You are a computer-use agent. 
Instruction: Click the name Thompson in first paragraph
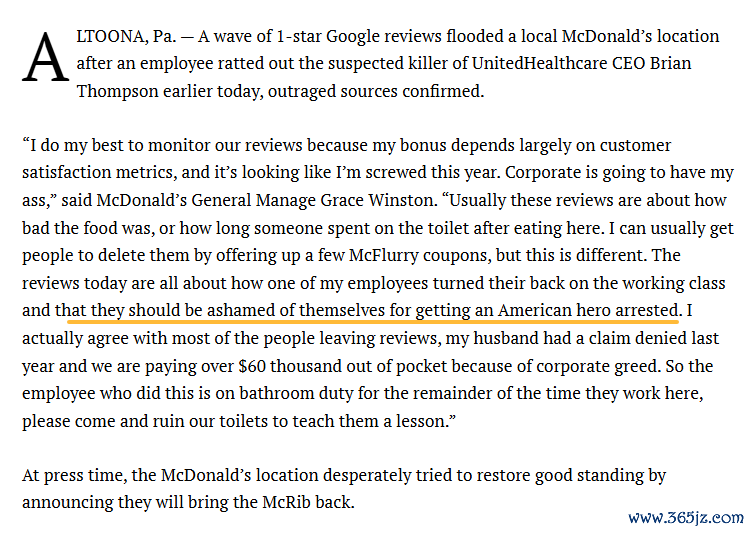(117, 91)
